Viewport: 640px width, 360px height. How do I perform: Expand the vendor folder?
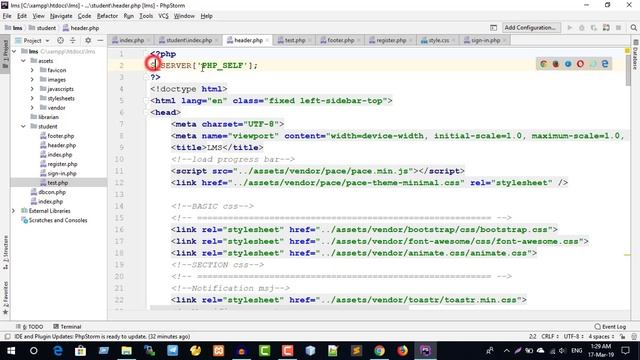32,108
